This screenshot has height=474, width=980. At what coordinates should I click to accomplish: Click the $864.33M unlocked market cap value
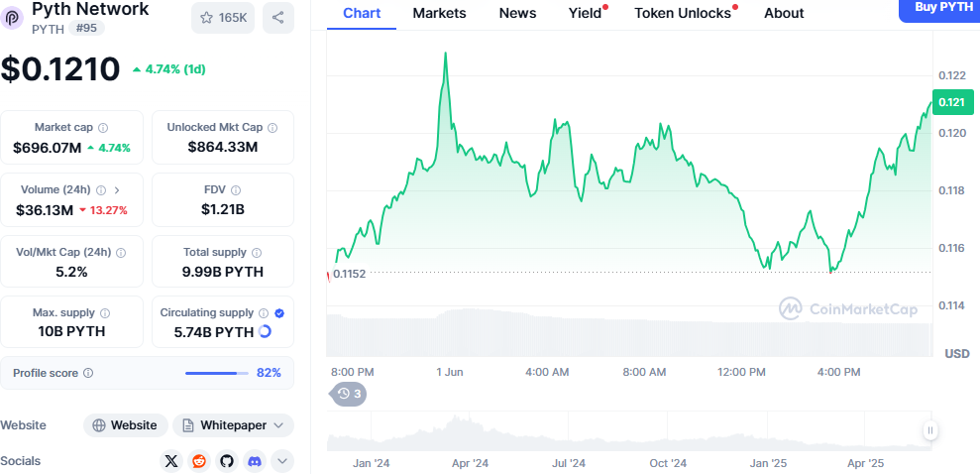tap(223, 147)
